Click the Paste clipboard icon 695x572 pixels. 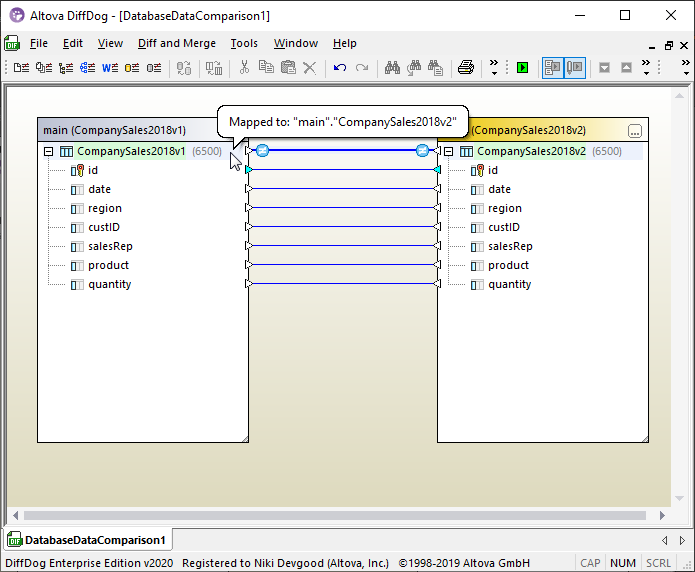pyautogui.click(x=288, y=68)
